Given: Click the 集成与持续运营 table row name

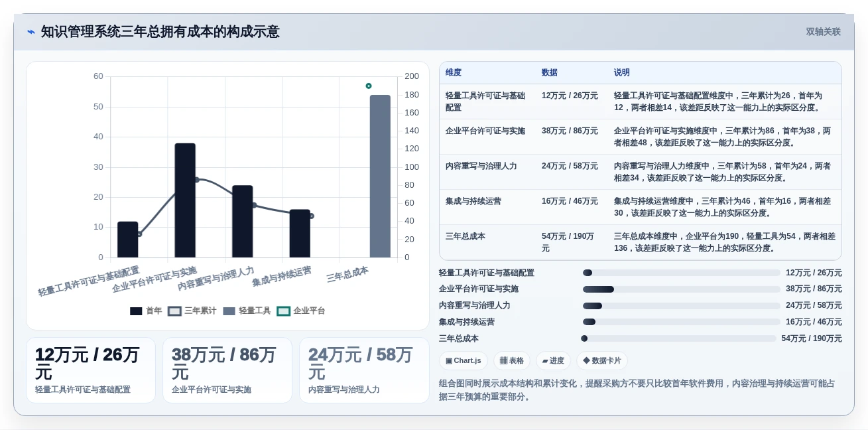Looking at the screenshot, I should pos(473,201).
